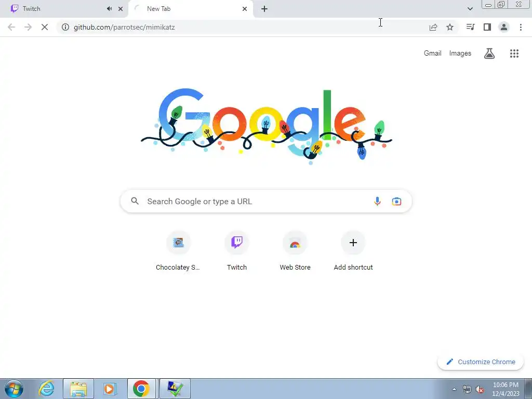The width and height of the screenshot is (532, 399).
Task: Share this page icon
Action: [433, 27]
